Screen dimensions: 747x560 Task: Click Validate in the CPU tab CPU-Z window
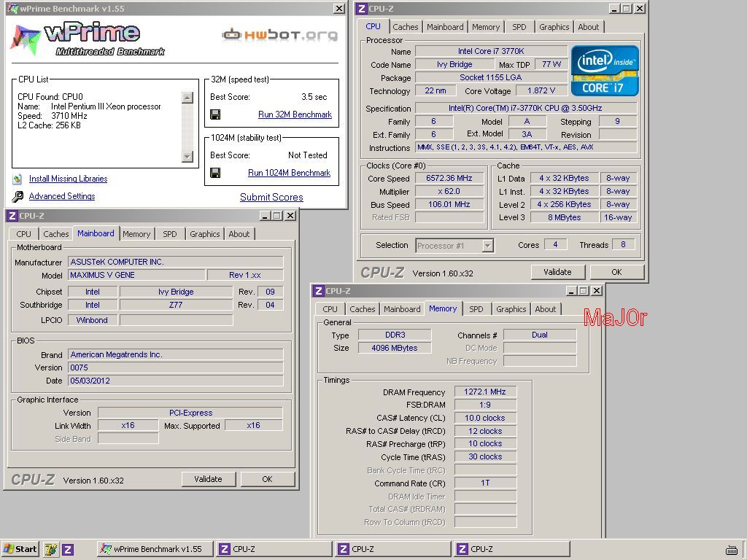tap(557, 272)
